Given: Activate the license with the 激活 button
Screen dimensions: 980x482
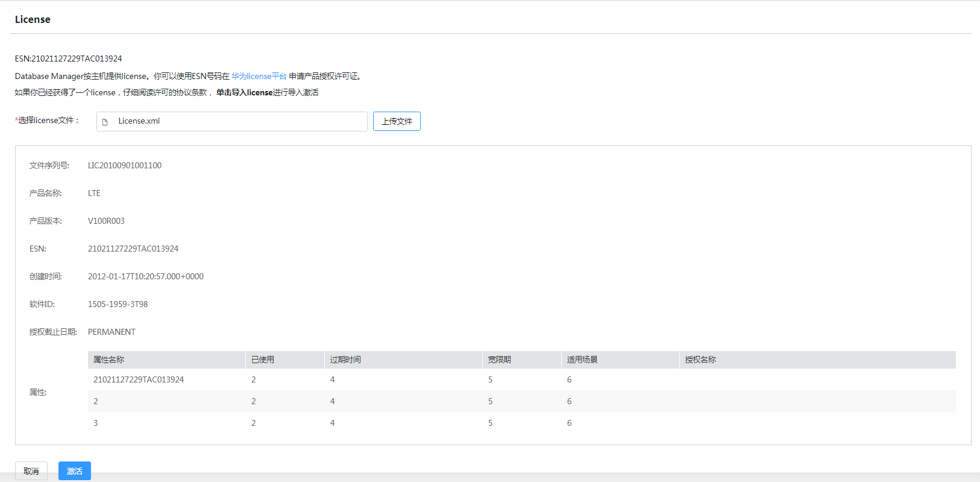Looking at the screenshot, I should pos(75,471).
